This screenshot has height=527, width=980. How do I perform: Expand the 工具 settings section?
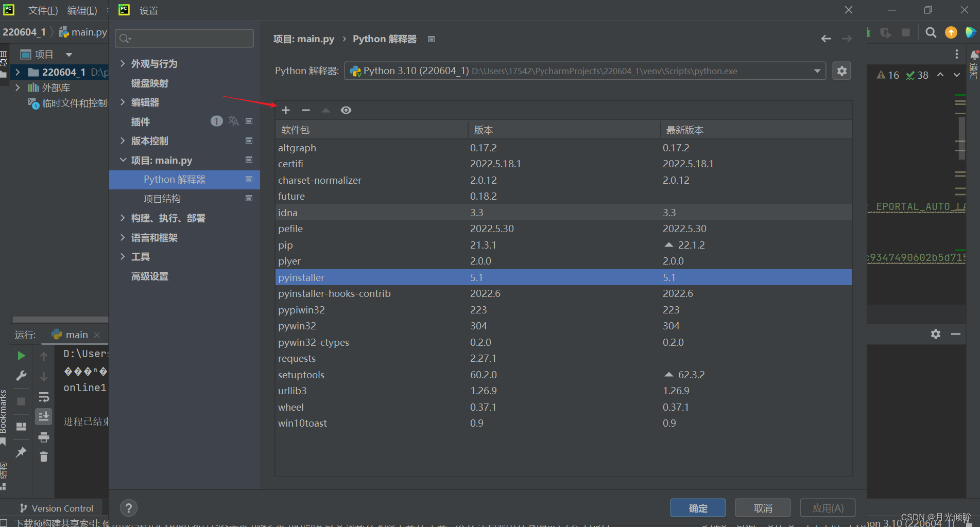(123, 256)
